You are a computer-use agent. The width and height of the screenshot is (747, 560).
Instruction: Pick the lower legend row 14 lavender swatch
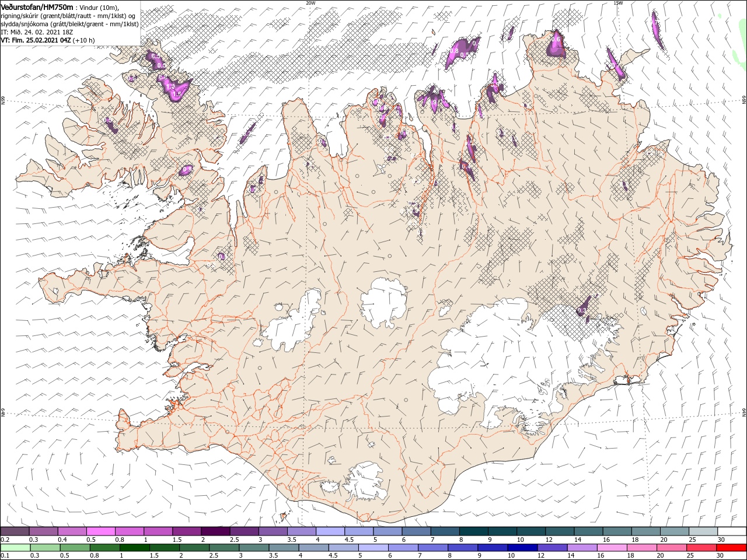[x=582, y=548]
